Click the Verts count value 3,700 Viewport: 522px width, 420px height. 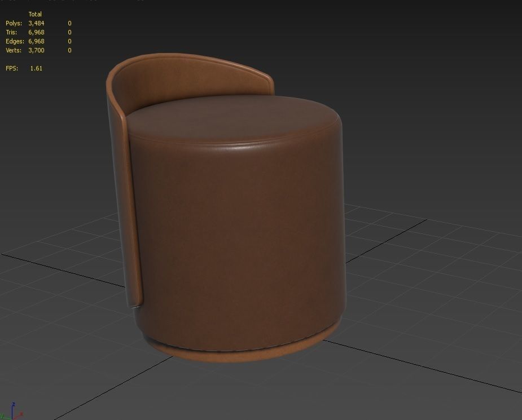pos(36,50)
